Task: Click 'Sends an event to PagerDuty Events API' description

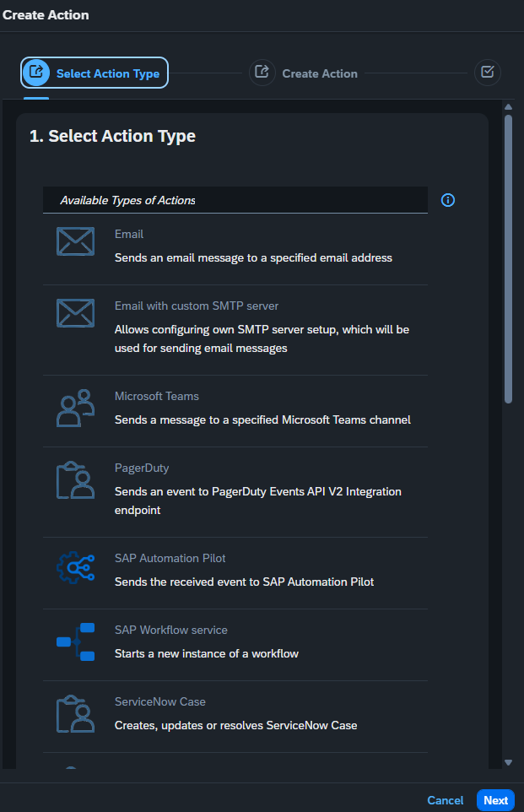Action: coord(258,501)
